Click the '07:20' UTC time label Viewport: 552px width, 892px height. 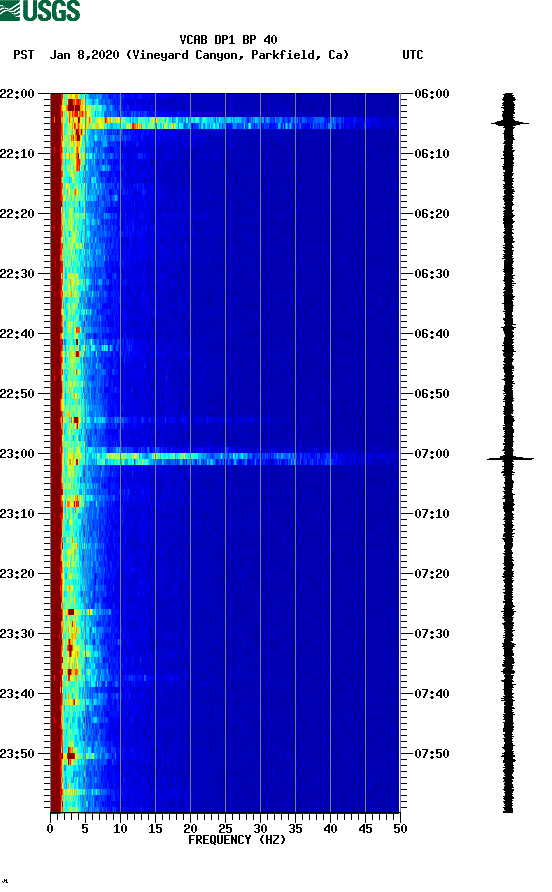click(432, 573)
